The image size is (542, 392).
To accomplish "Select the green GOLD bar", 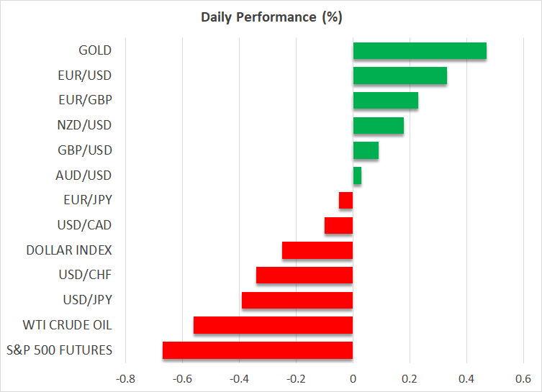I will 420,51.
